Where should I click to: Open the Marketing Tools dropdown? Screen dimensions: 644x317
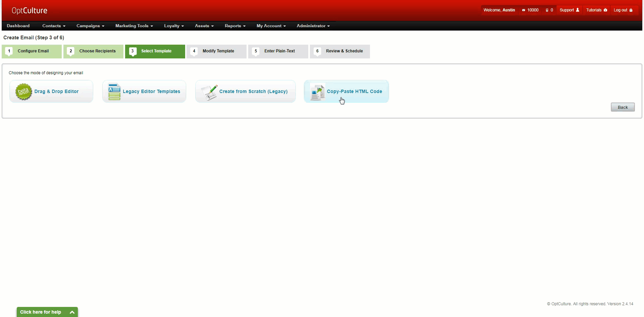click(x=134, y=26)
